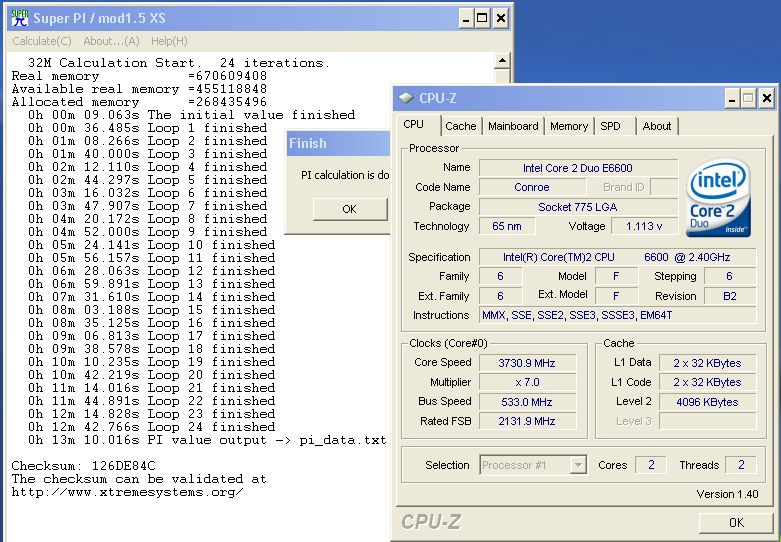Viewport: 781px width, 542px height.
Task: Click the L1 Data value 2 x 32 KBytes
Action: pyautogui.click(x=707, y=363)
